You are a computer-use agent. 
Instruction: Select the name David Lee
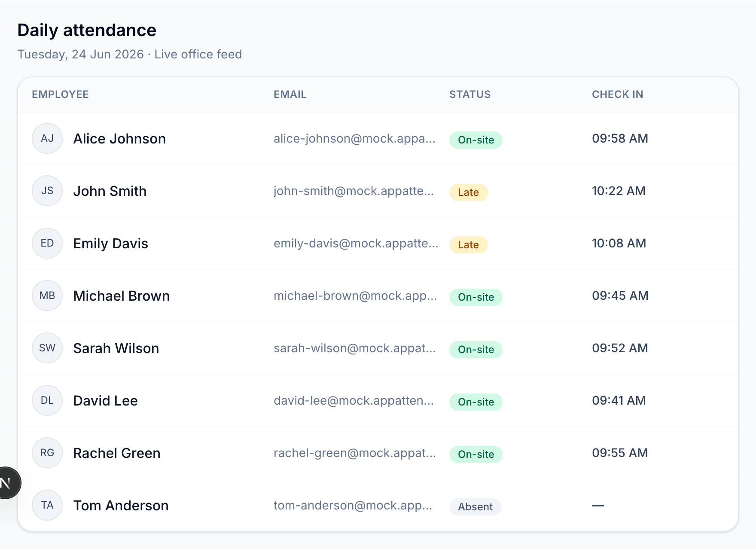pyautogui.click(x=106, y=401)
